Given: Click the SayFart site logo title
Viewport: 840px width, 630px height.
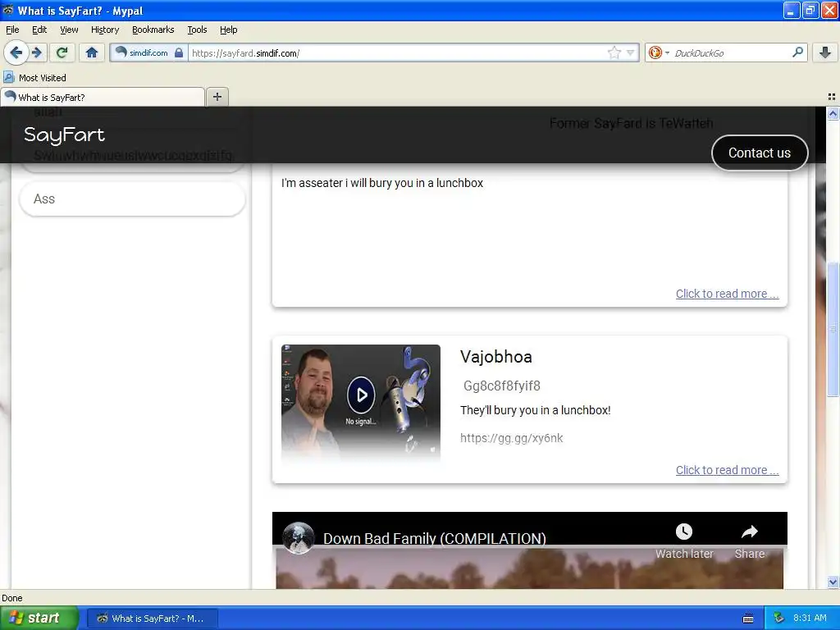Looking at the screenshot, I should [64, 135].
